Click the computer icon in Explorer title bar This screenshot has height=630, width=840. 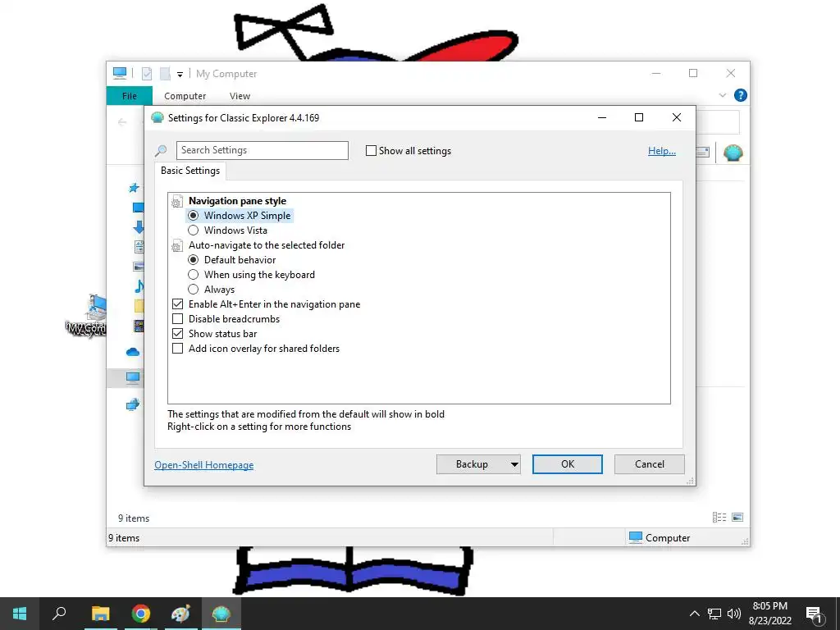(120, 73)
